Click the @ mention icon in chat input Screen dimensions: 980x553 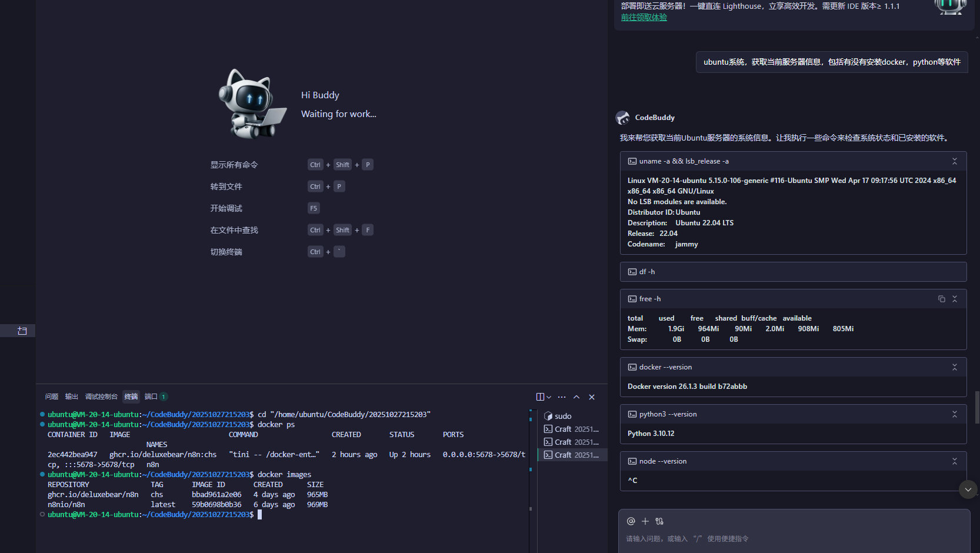[631, 521]
